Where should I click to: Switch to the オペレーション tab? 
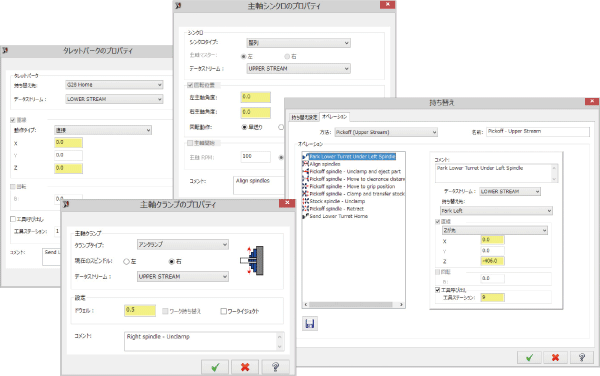pos(334,117)
